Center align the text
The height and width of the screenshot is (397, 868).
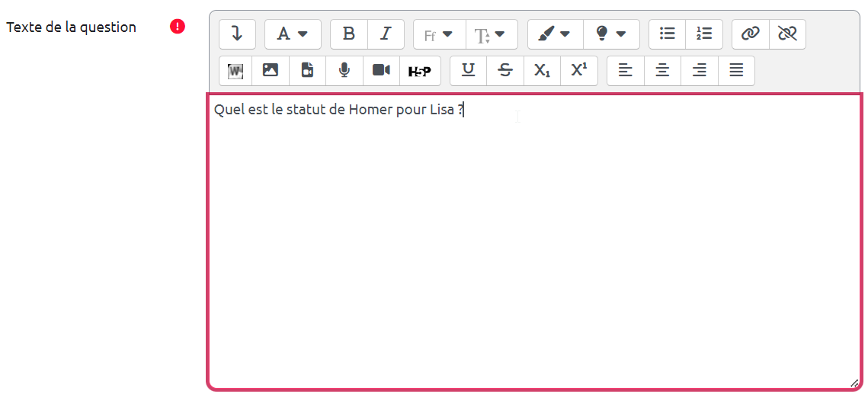(663, 71)
